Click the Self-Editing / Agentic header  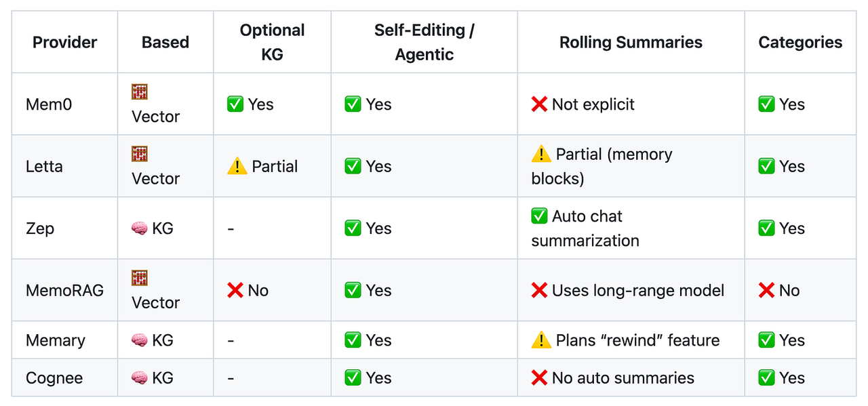click(424, 42)
